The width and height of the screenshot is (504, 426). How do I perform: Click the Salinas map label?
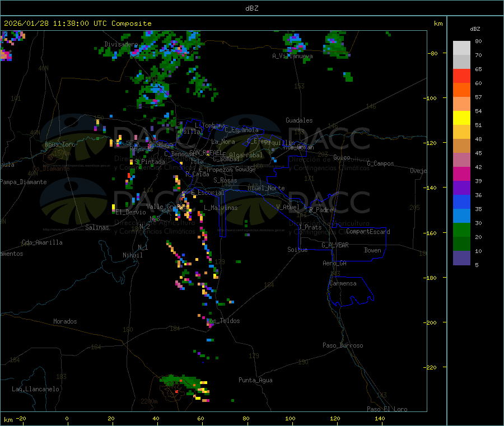click(x=97, y=227)
